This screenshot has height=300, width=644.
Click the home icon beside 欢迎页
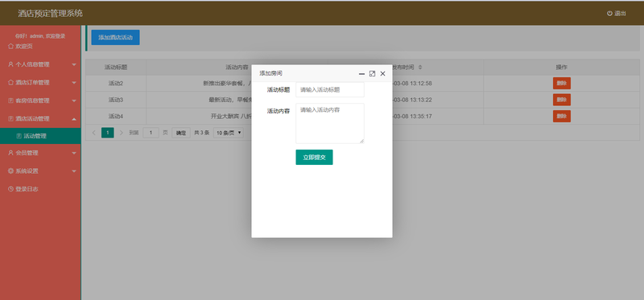(x=10, y=47)
